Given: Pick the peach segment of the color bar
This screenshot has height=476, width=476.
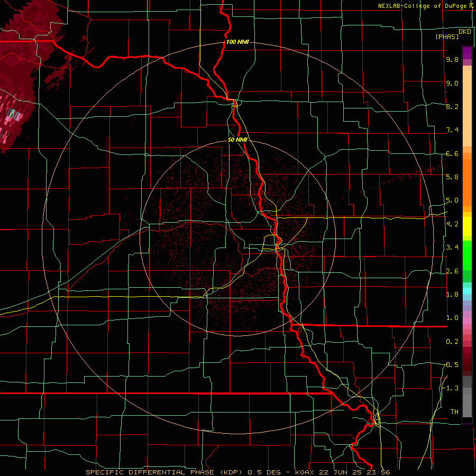Looking at the screenshot, I should click(467, 109).
